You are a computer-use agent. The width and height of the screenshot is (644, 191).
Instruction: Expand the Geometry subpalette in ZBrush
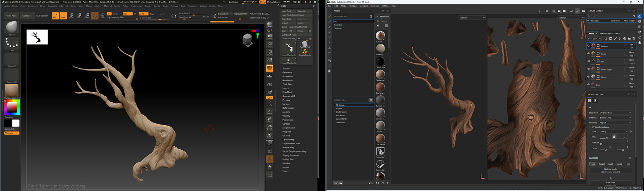[287, 73]
